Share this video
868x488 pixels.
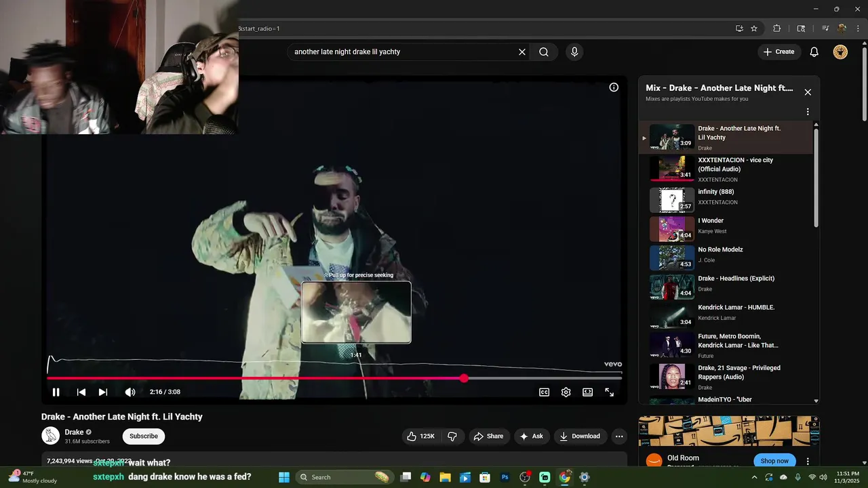click(x=488, y=436)
